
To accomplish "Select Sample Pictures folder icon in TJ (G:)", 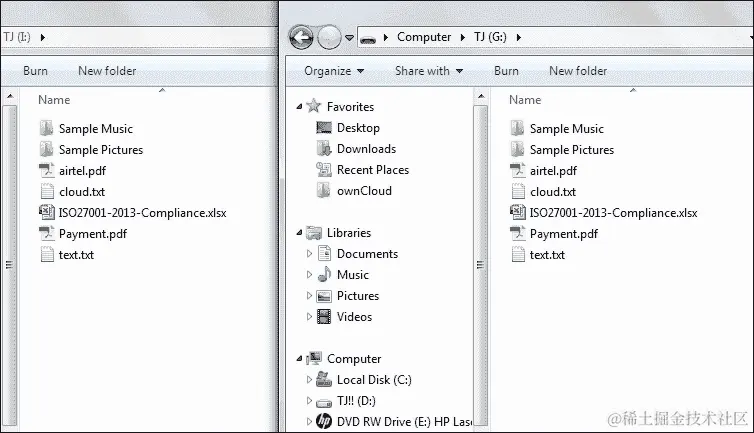I will coord(517,150).
